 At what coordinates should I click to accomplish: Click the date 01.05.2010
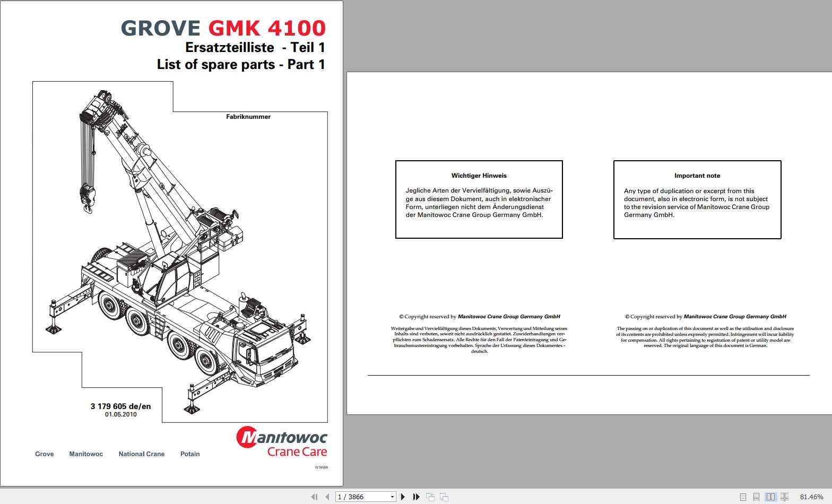[x=121, y=414]
